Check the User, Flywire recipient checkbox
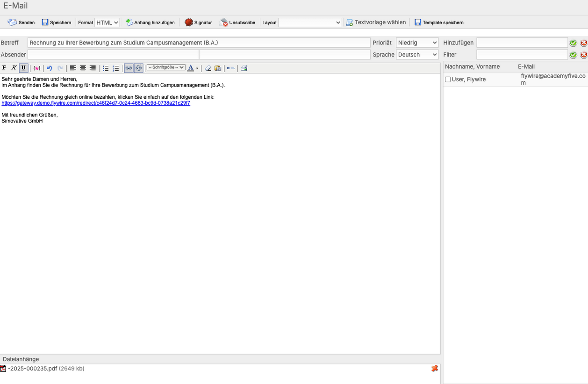The image size is (588, 384). 448,80
